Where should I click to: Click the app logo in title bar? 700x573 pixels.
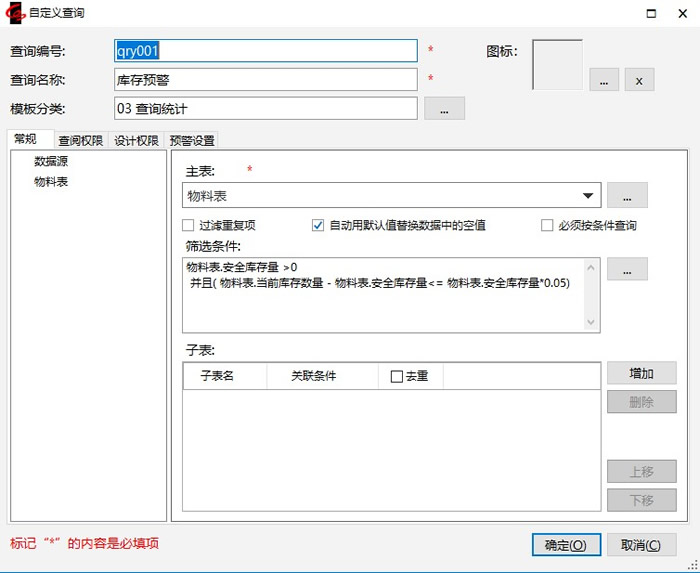(x=15, y=13)
